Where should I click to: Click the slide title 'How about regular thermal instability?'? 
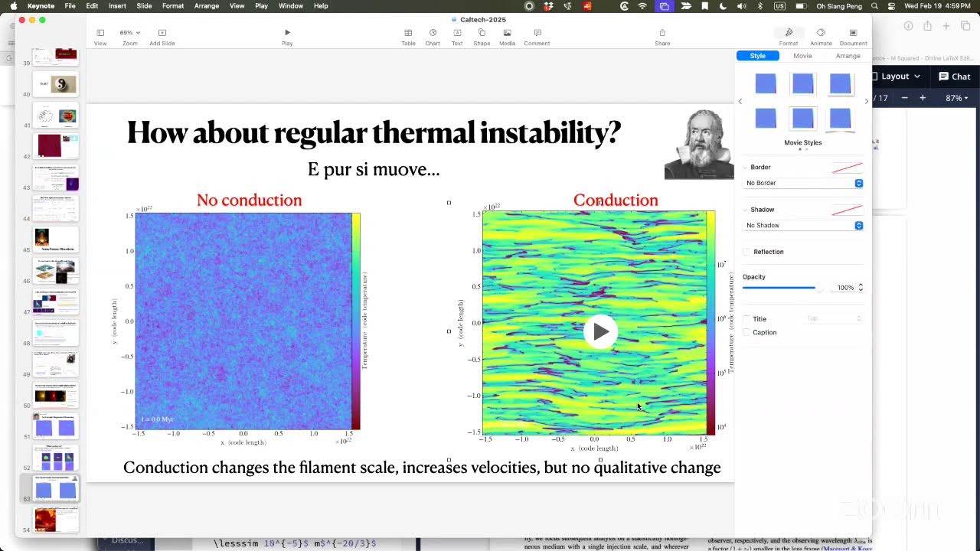click(374, 132)
